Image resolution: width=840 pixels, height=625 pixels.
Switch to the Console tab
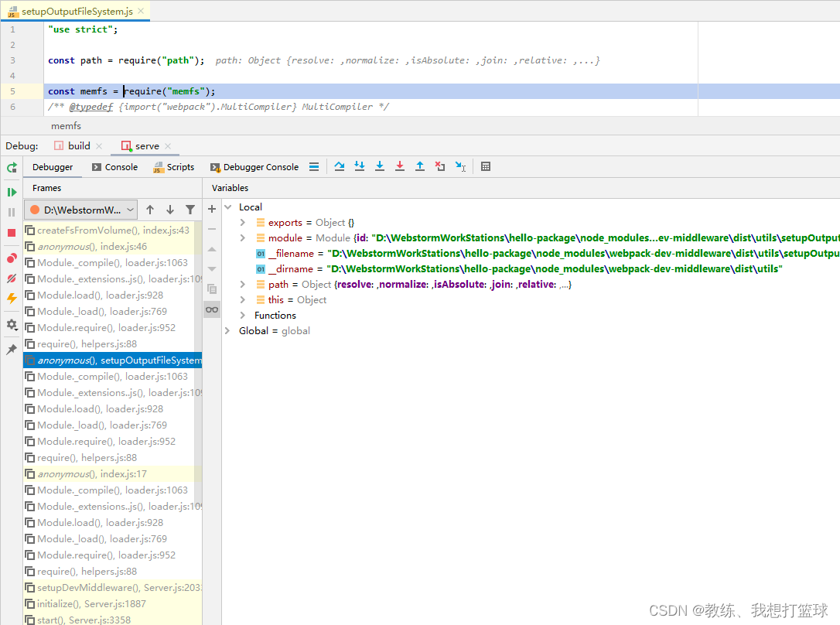point(114,166)
